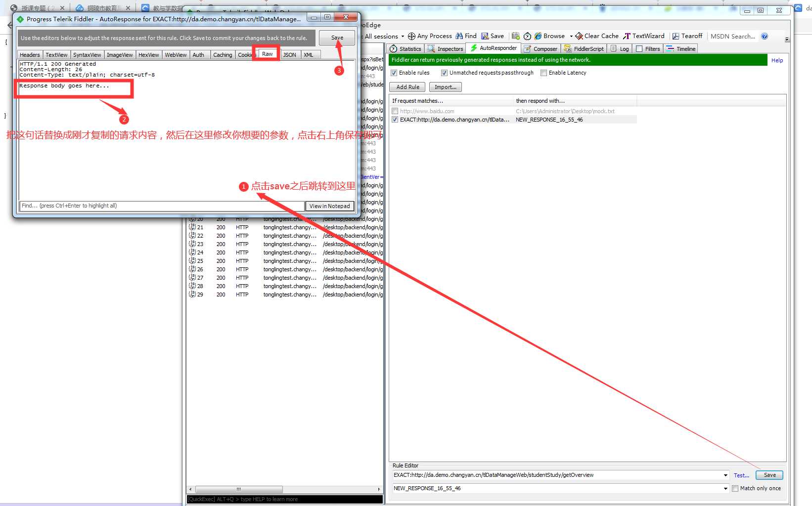This screenshot has height=506, width=812.
Task: Uncheck the EXACT da.demo.changyan.cn rule checkbox
Action: (x=395, y=120)
